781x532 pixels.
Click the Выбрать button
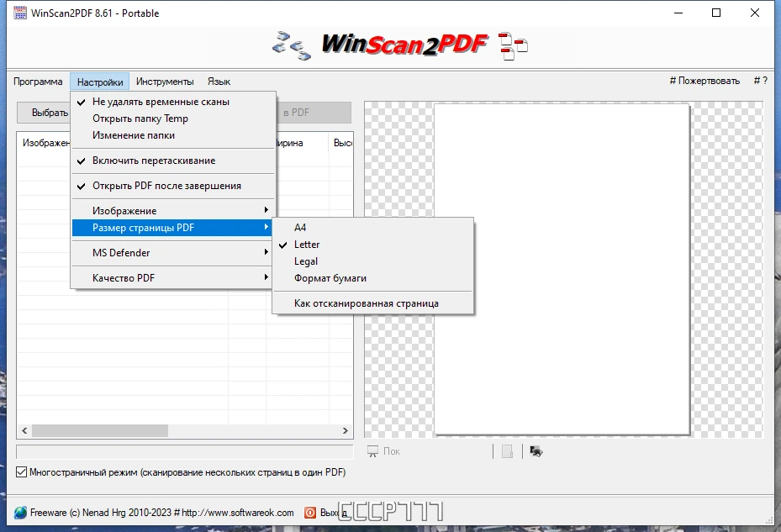click(44, 113)
